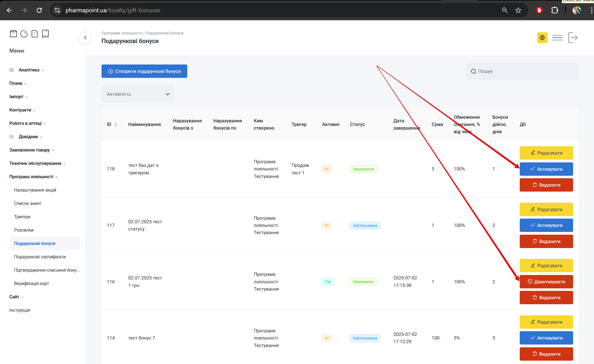The height and width of the screenshot is (364, 594).
Task: Go to Подарункові сертифікати menu item
Action: point(40,257)
